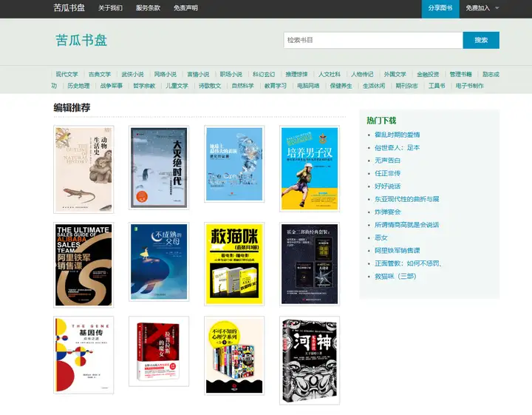Select the 教育学习 category

click(x=276, y=86)
